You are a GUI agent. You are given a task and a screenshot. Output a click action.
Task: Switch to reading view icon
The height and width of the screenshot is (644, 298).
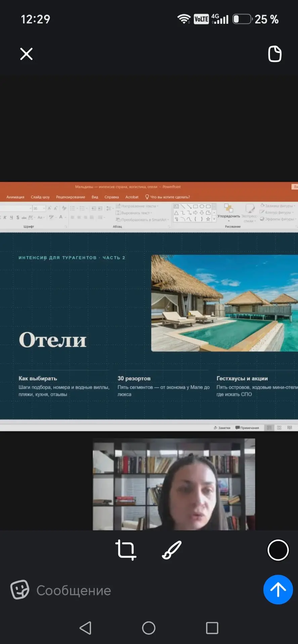[290, 428]
